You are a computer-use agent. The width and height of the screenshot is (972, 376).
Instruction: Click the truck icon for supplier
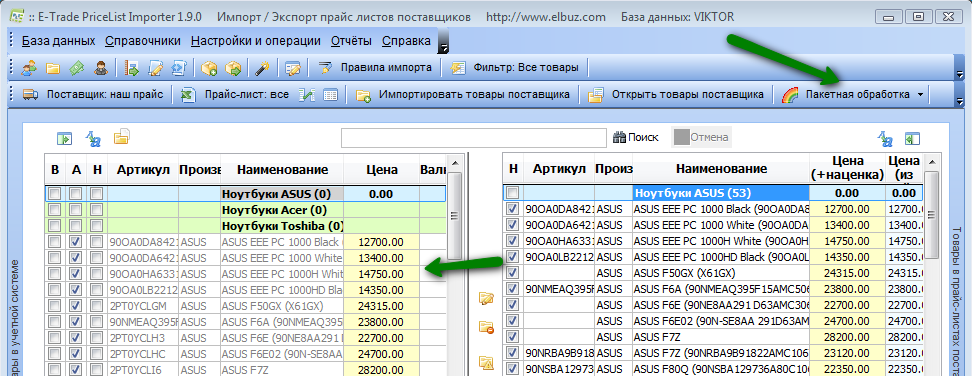(x=31, y=95)
